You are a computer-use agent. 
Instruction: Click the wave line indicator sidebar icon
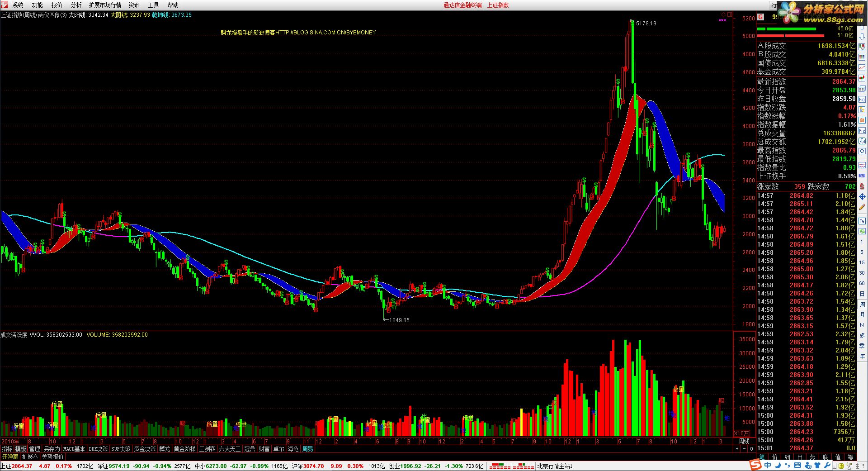click(862, 165)
